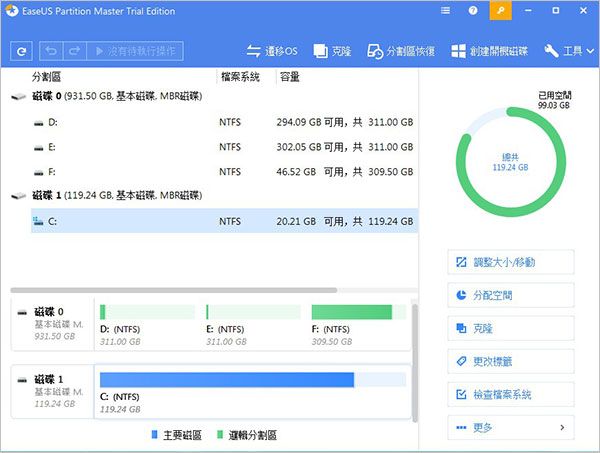Click the 磁碟 0 drive icon in list
The image size is (600, 453).
pyautogui.click(x=19, y=97)
